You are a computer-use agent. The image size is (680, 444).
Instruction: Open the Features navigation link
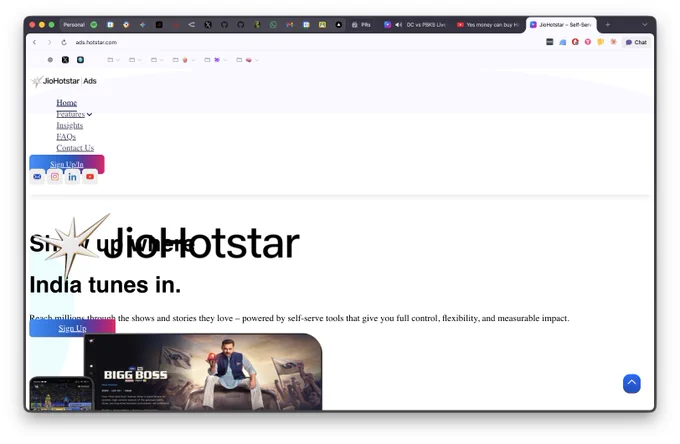click(70, 114)
